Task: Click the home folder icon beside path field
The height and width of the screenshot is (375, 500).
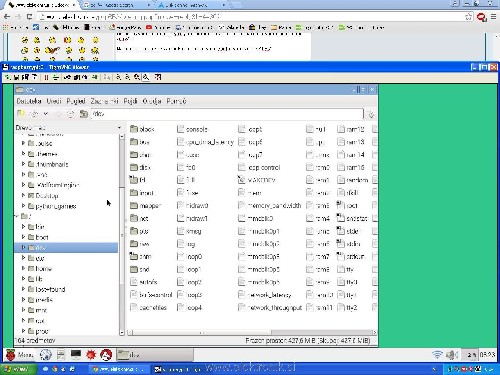Action: tap(84, 114)
